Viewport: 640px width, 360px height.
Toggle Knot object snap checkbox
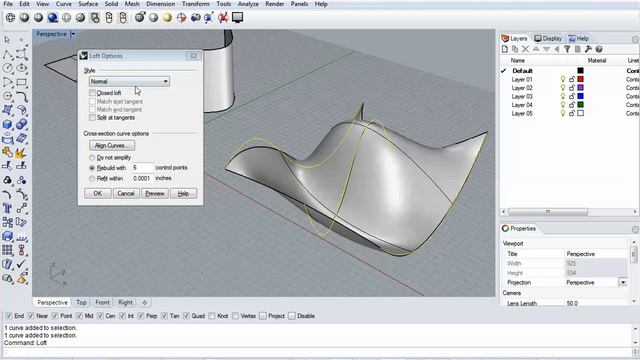[212, 316]
